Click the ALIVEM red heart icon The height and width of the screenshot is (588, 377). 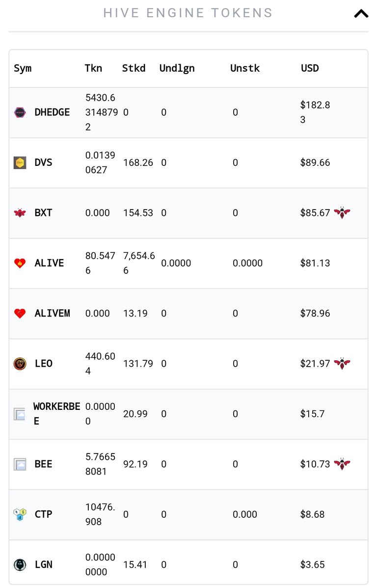[x=20, y=314]
